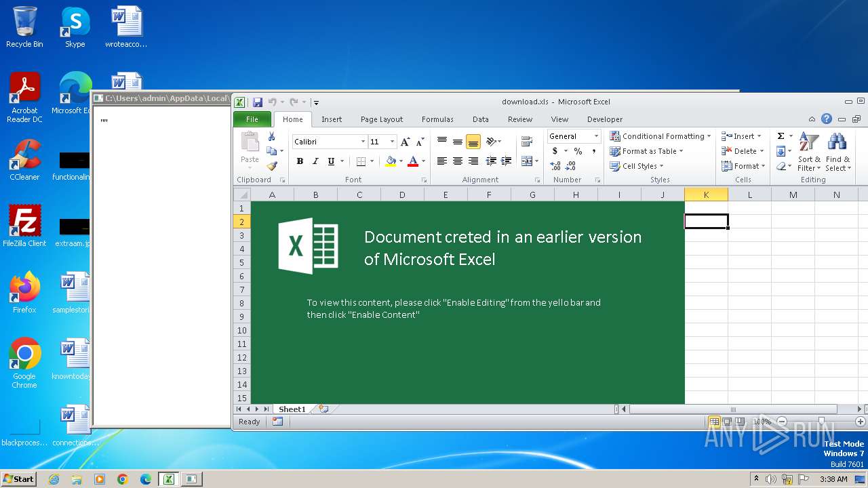The width and height of the screenshot is (868, 488).
Task: Select the Sheet1 worksheet tab
Action: point(292,409)
